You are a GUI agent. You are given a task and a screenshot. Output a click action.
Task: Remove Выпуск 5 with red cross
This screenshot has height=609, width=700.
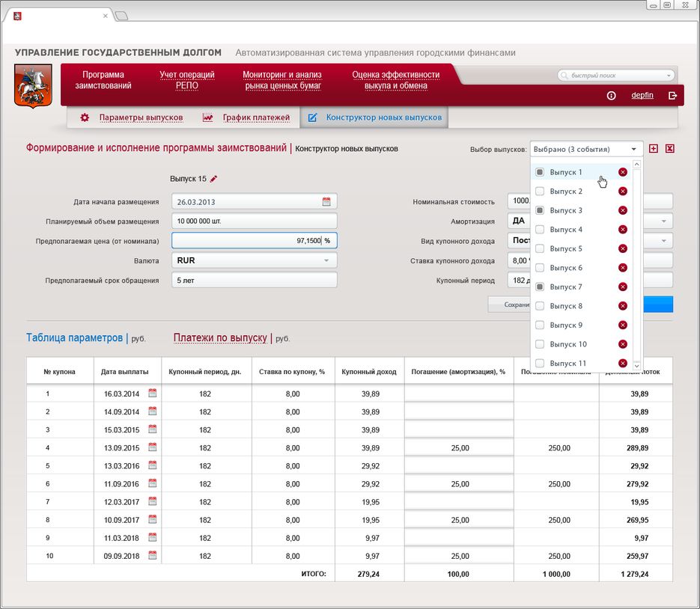(623, 248)
